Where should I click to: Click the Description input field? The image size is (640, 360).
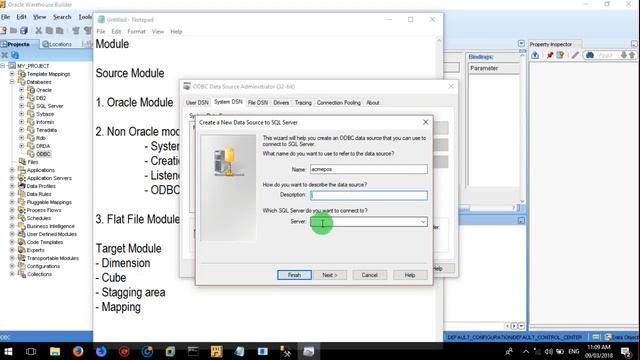pos(369,195)
